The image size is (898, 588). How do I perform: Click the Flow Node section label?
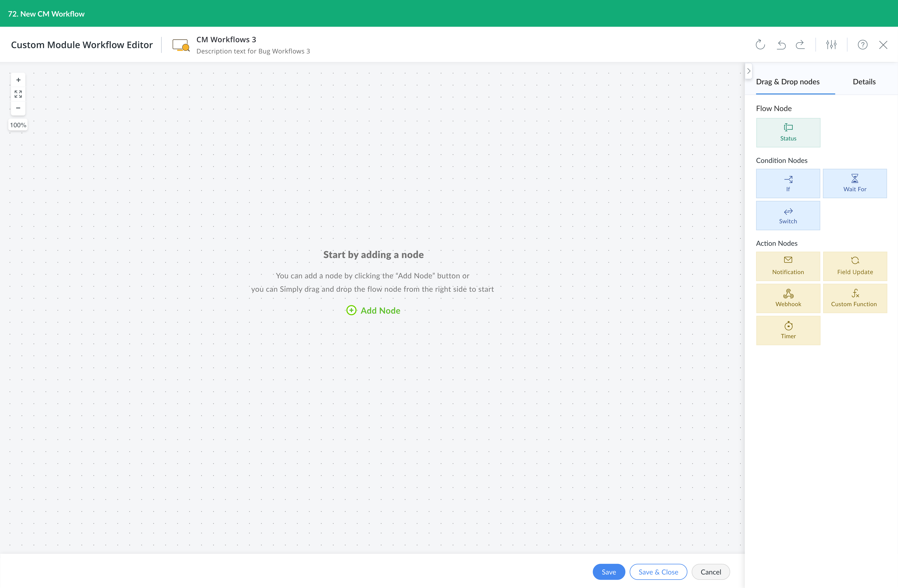(774, 109)
